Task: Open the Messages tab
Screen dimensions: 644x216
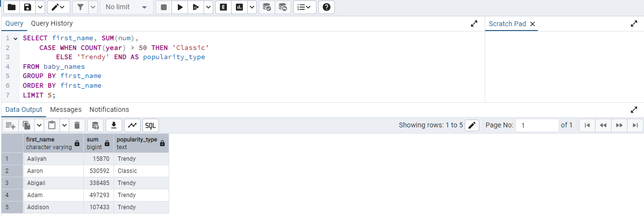Action: 66,109
